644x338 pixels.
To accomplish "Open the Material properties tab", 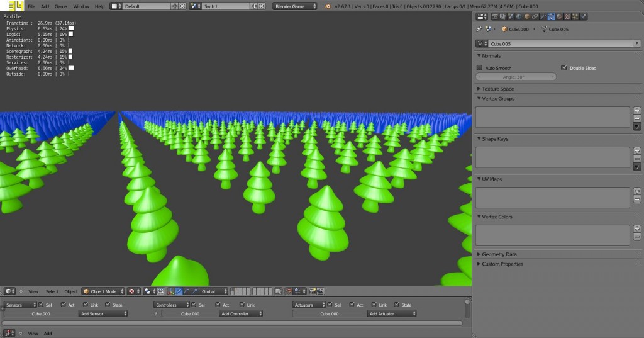I will tap(559, 16).
